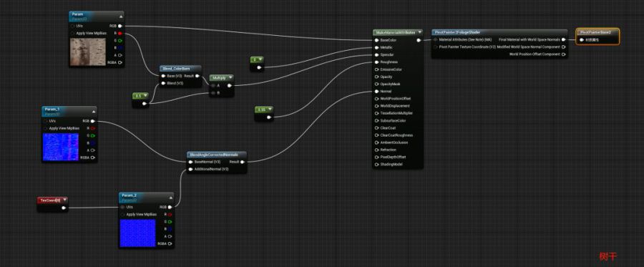Image resolution: width=644 pixels, height=267 pixels.
Task: Expand the MakeMaterialAttributes node dropdown arrow
Action: click(420, 32)
